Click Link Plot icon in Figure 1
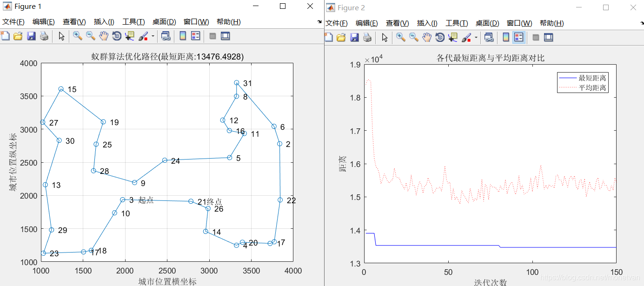This screenshot has height=286, width=644. coord(166,36)
